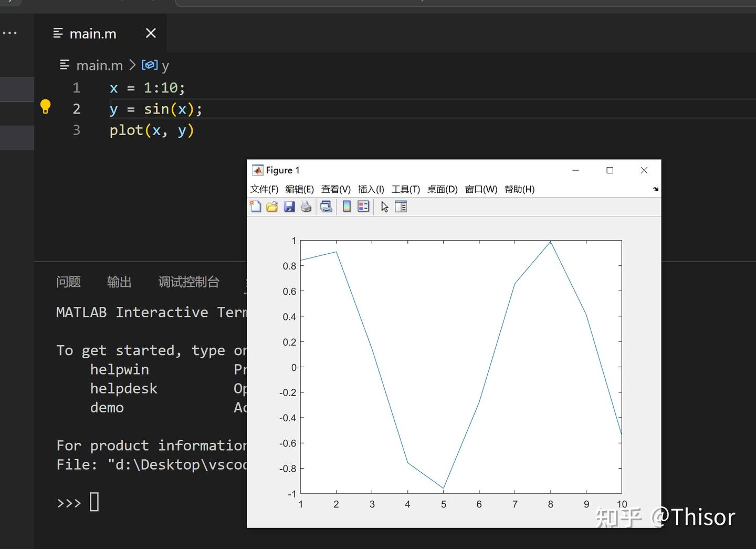The width and height of the screenshot is (756, 549).
Task: Expand the toolbar overflow chevron near Figure menu
Action: [x=655, y=189]
